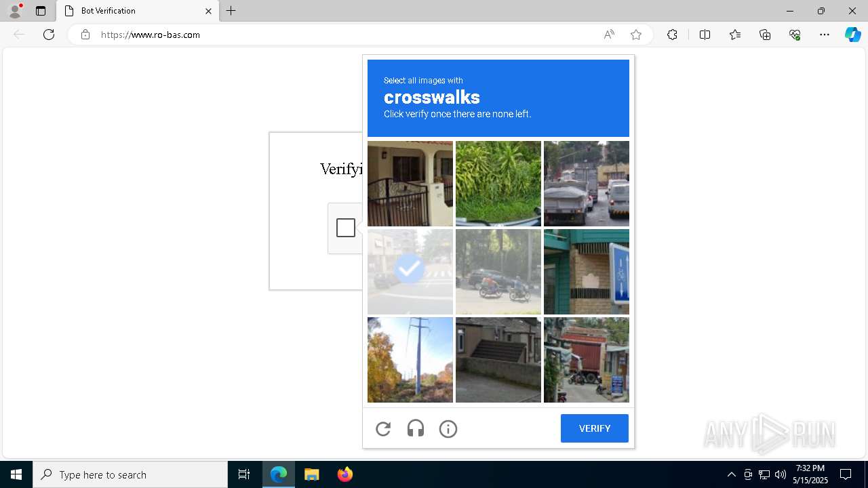Select the green plants image tile

(498, 184)
